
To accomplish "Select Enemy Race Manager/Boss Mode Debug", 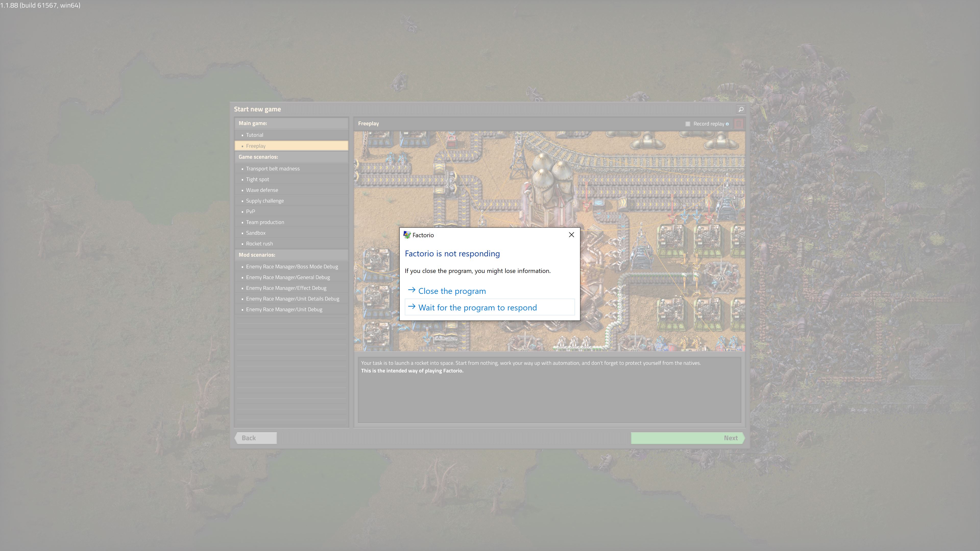I will pos(292,267).
